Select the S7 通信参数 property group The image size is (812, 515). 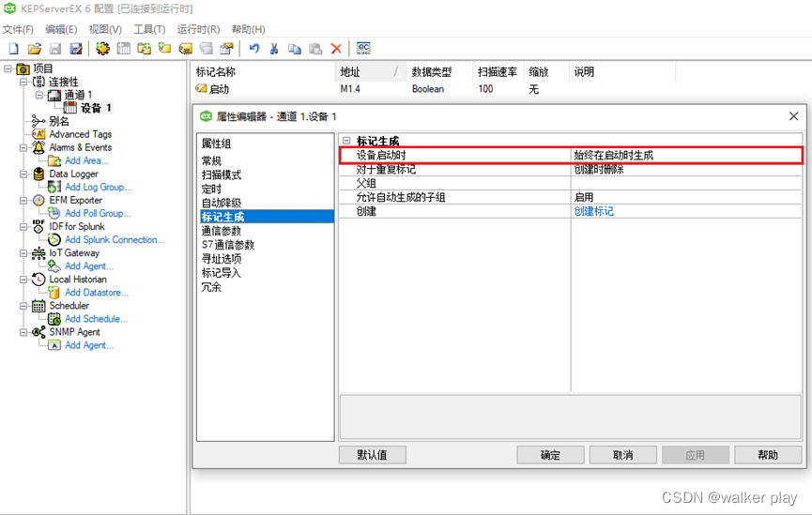pyautogui.click(x=228, y=245)
